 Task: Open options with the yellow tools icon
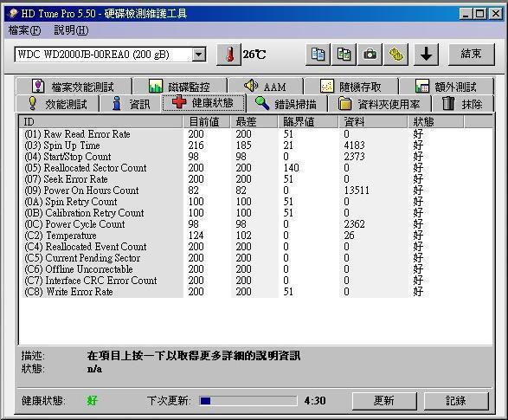click(x=395, y=55)
